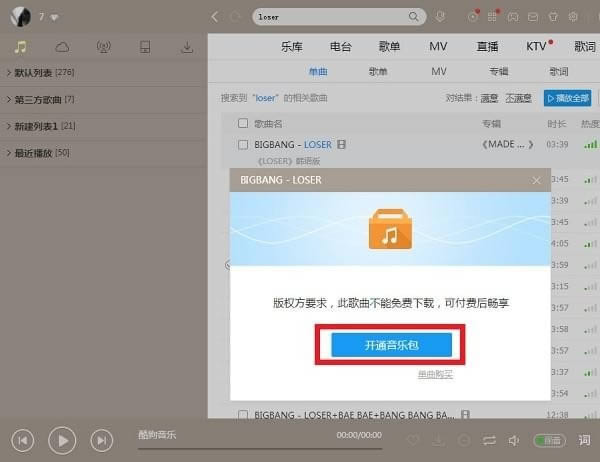This screenshot has height=462, width=600.
Task: Open the mobile device sidebar icon
Action: pos(145,47)
